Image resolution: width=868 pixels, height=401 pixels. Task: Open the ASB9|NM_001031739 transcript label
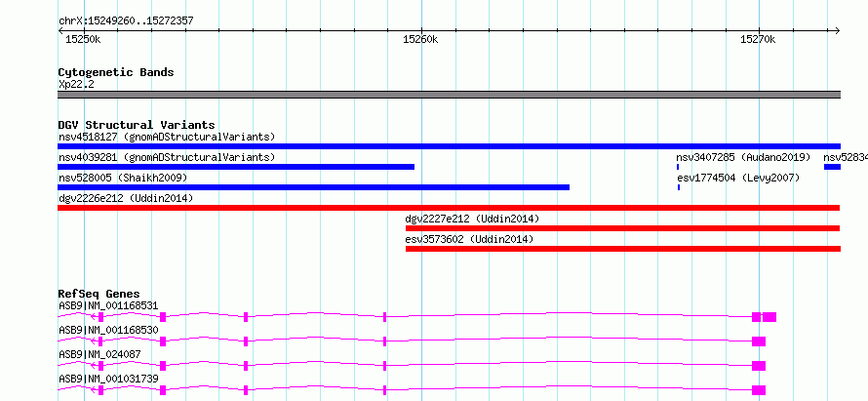[x=108, y=379]
